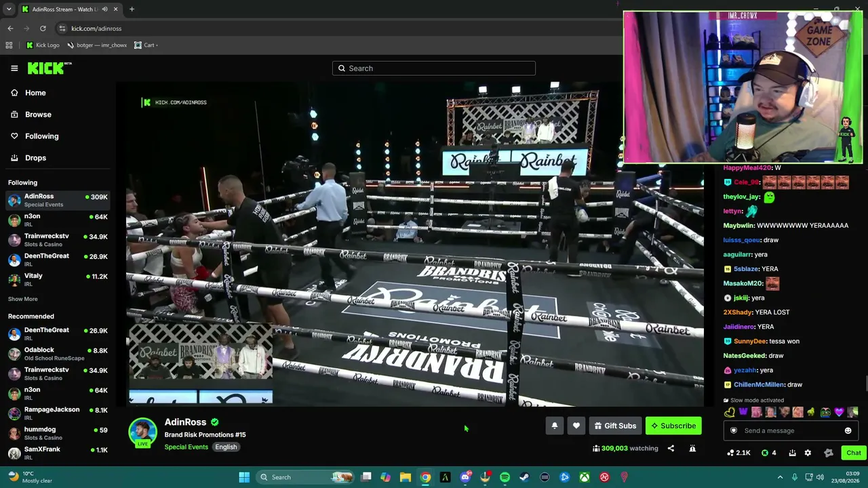Click the picture-in-picture stream preview thumbnail
This screenshot has height=488, width=868.
201,364
